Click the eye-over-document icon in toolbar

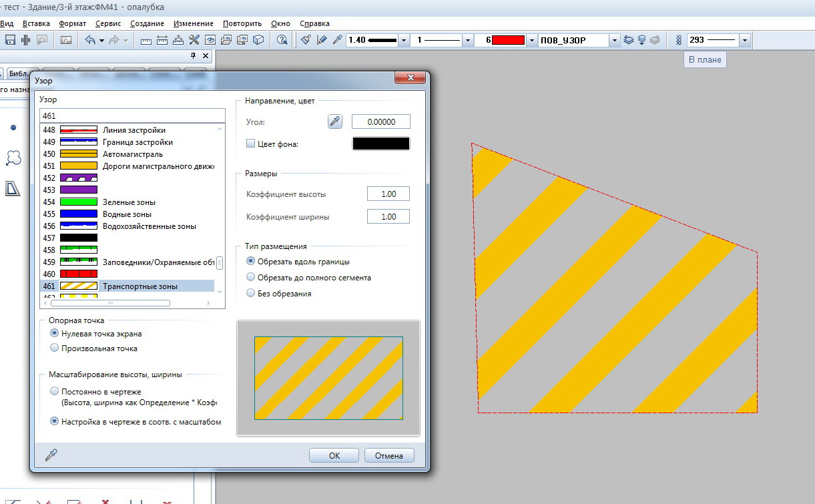pos(242,39)
